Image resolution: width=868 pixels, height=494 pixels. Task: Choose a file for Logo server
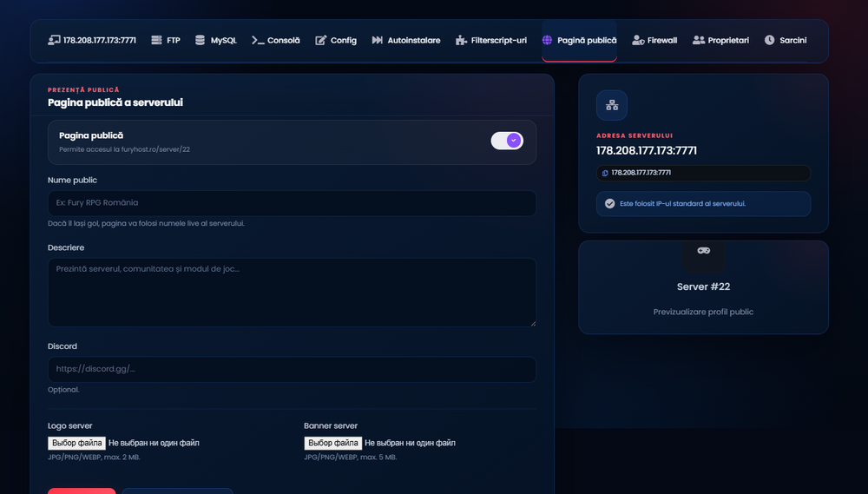77,443
